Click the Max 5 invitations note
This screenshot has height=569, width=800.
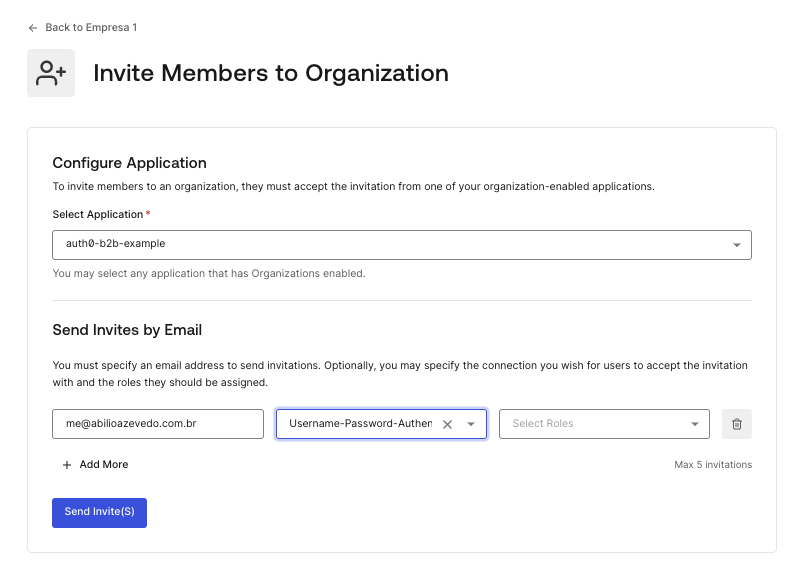click(713, 465)
